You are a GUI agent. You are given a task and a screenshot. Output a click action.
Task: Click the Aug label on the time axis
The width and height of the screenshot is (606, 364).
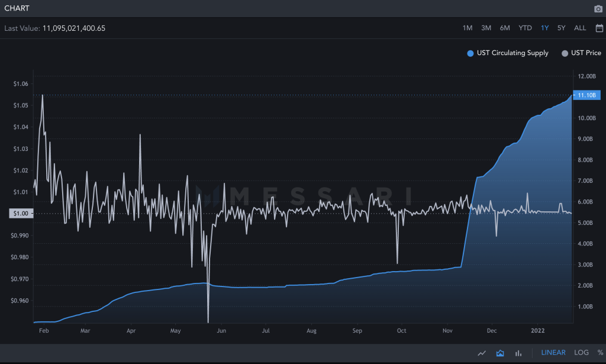click(x=311, y=331)
